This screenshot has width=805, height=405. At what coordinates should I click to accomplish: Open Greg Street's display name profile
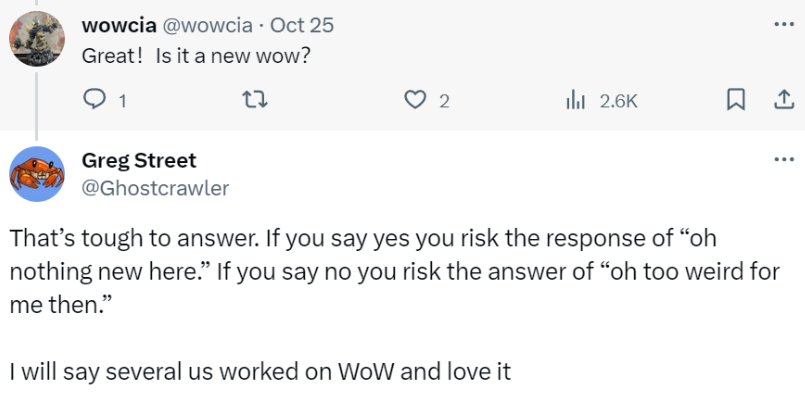(139, 161)
